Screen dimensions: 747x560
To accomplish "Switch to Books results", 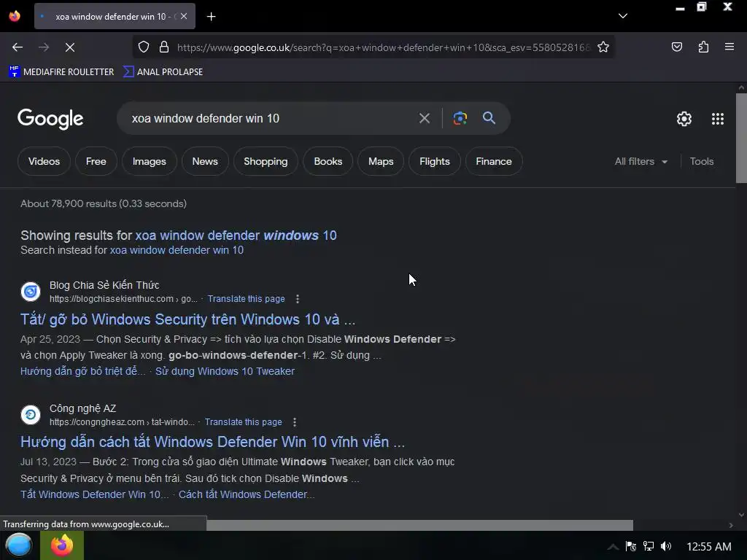I will pyautogui.click(x=328, y=161).
